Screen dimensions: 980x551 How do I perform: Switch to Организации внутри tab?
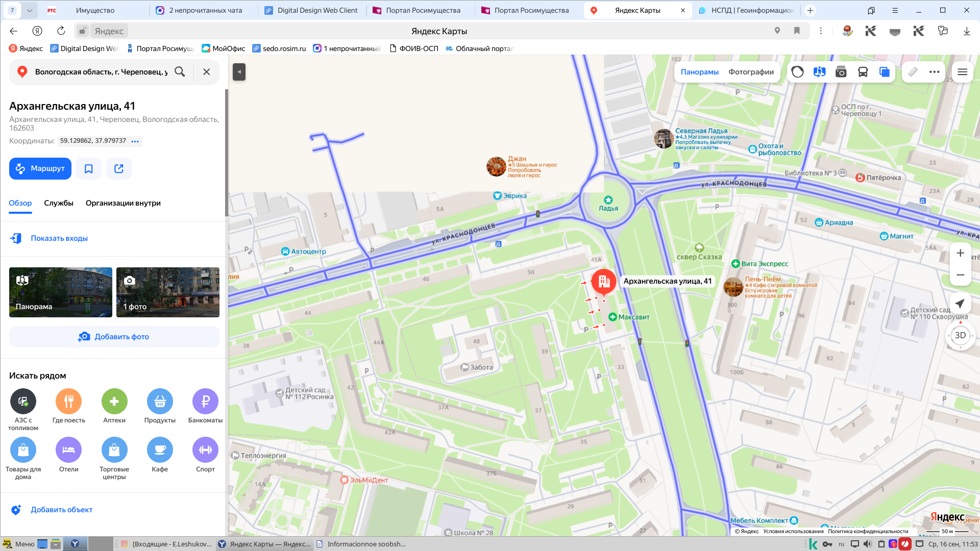tap(123, 203)
